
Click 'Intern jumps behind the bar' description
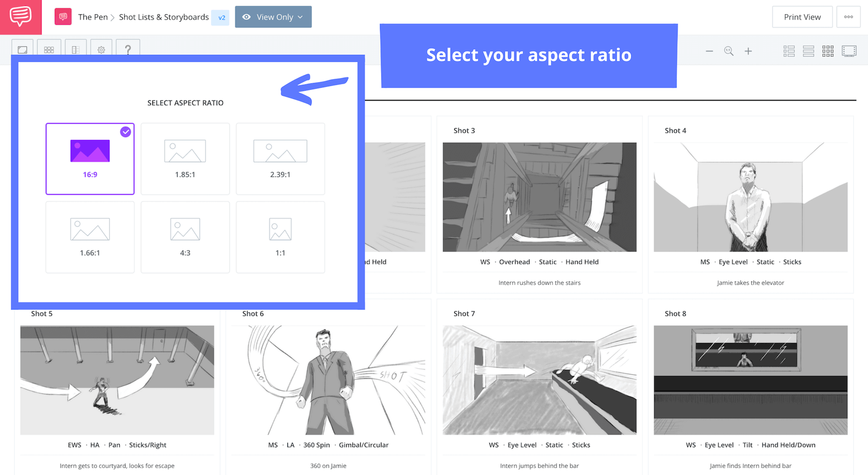click(540, 466)
